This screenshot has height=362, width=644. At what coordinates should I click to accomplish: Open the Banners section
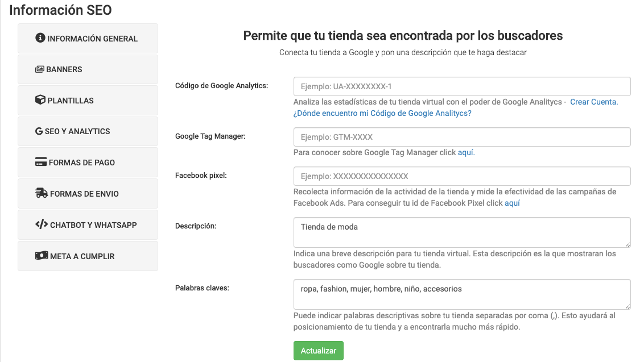88,69
